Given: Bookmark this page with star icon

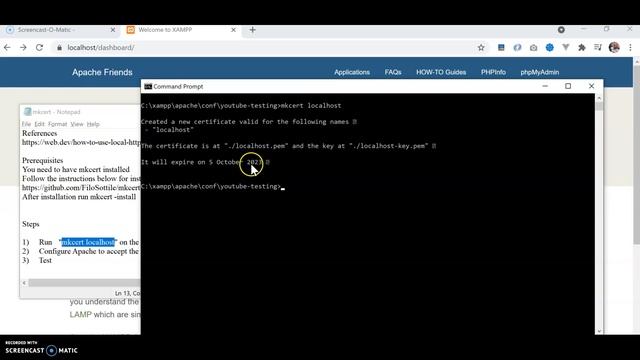Looking at the screenshot, I should pos(481,48).
